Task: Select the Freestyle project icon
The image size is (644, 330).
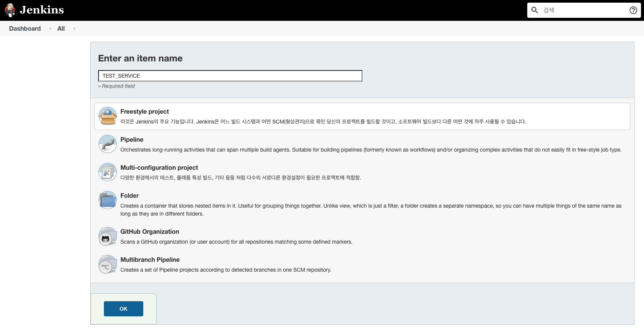Action: [108, 116]
